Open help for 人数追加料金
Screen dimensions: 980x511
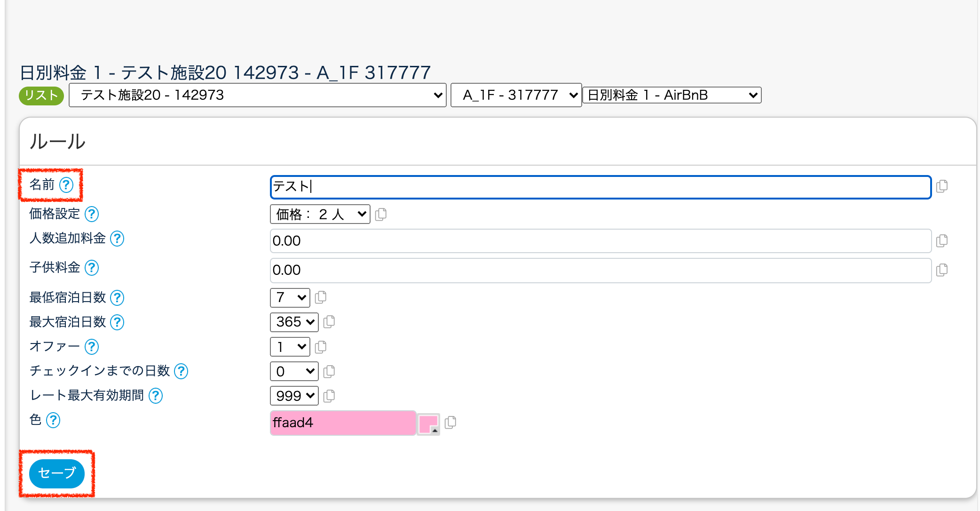click(117, 239)
